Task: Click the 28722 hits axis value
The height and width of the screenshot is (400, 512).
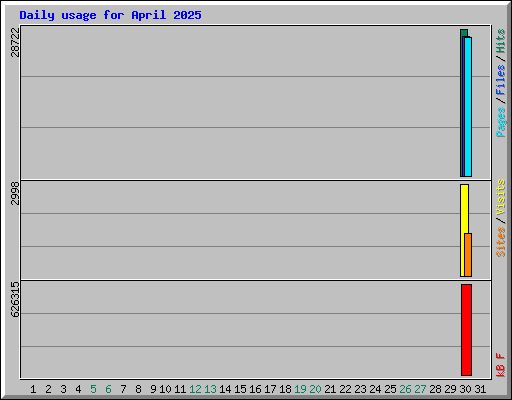Action: click(x=15, y=42)
